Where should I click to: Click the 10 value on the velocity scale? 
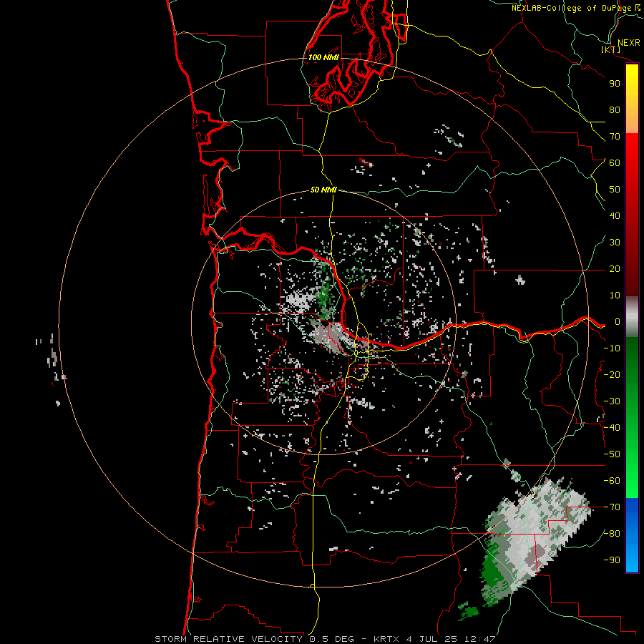click(615, 296)
